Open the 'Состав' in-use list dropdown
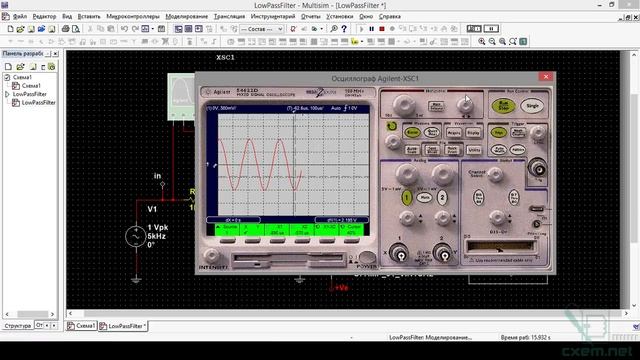Screen dimensions: 640x360 tap(280, 29)
